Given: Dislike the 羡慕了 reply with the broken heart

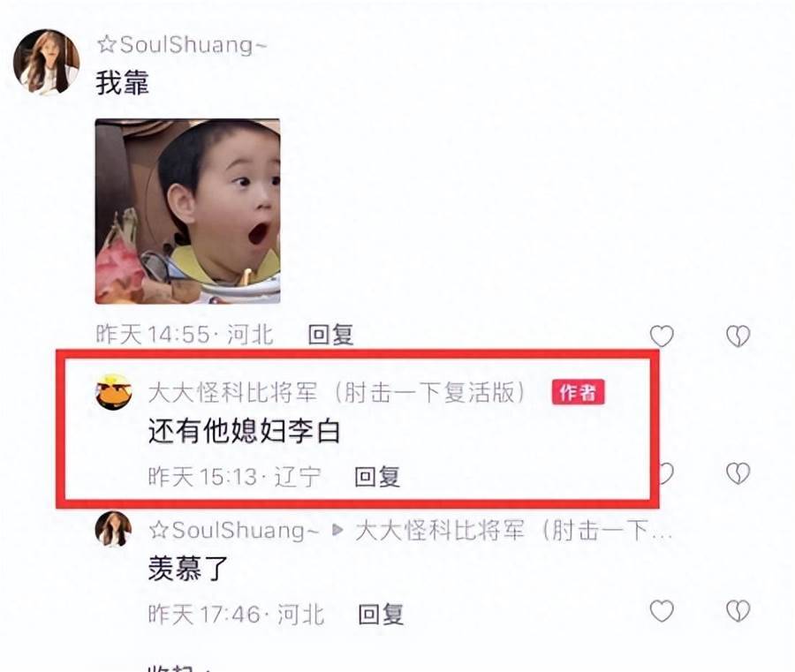Looking at the screenshot, I should [x=738, y=611].
